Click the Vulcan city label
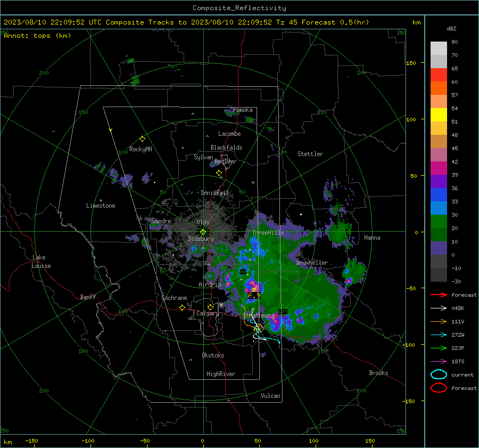Viewport: 479px width, 448px height. 270,396
